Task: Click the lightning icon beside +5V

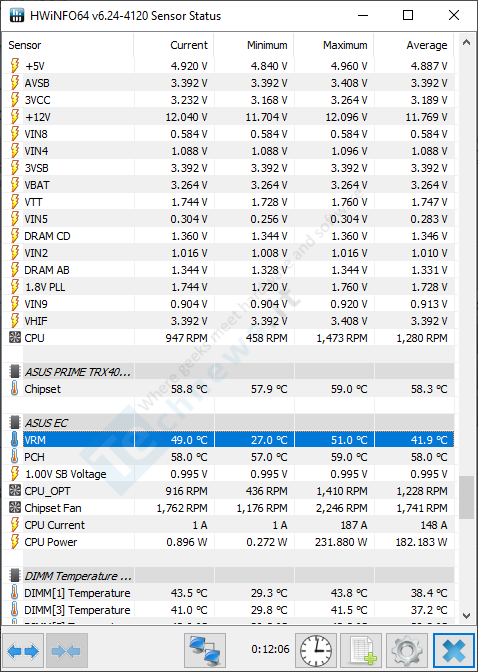Action: (15, 66)
